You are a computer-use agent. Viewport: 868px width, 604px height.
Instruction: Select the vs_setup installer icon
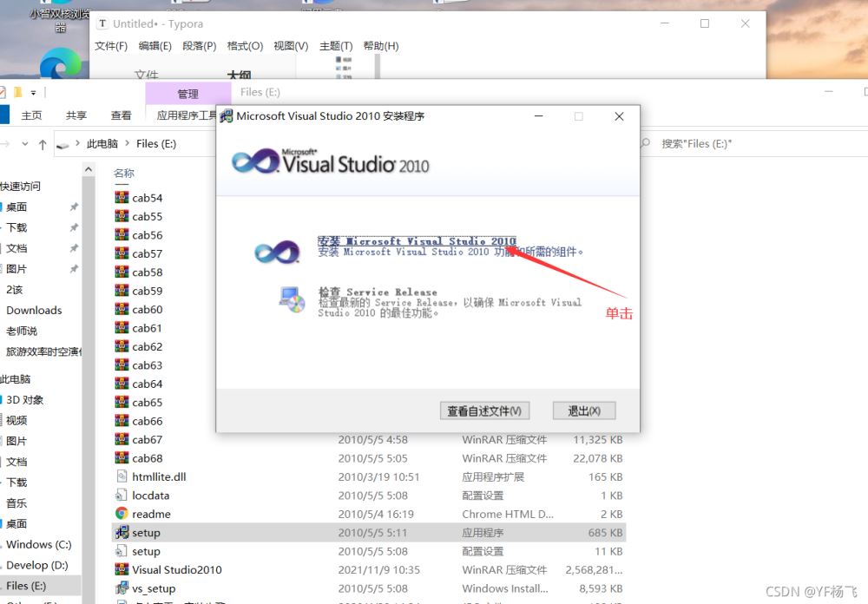122,588
